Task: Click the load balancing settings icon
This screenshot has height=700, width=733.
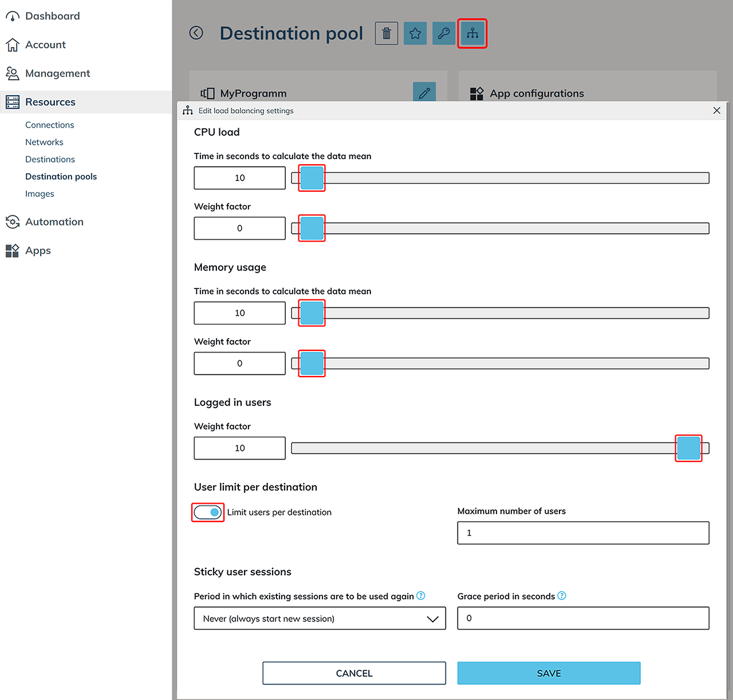Action: (x=472, y=34)
